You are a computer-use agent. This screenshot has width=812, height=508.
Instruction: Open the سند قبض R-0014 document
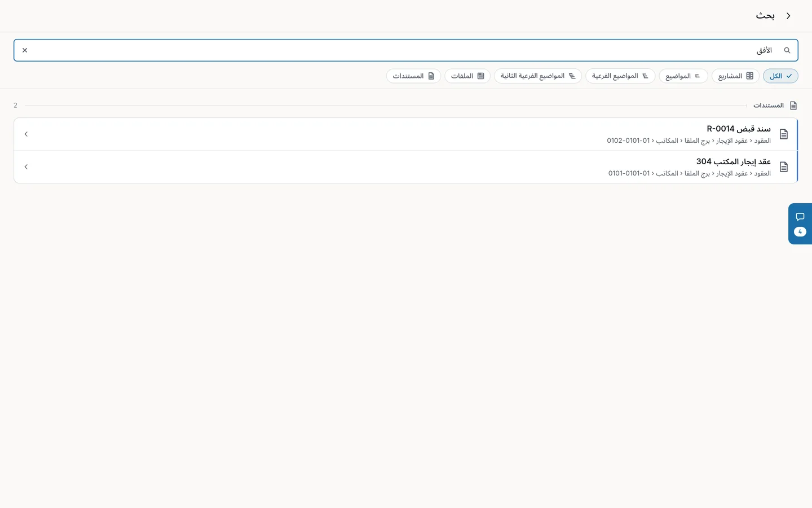(406, 134)
